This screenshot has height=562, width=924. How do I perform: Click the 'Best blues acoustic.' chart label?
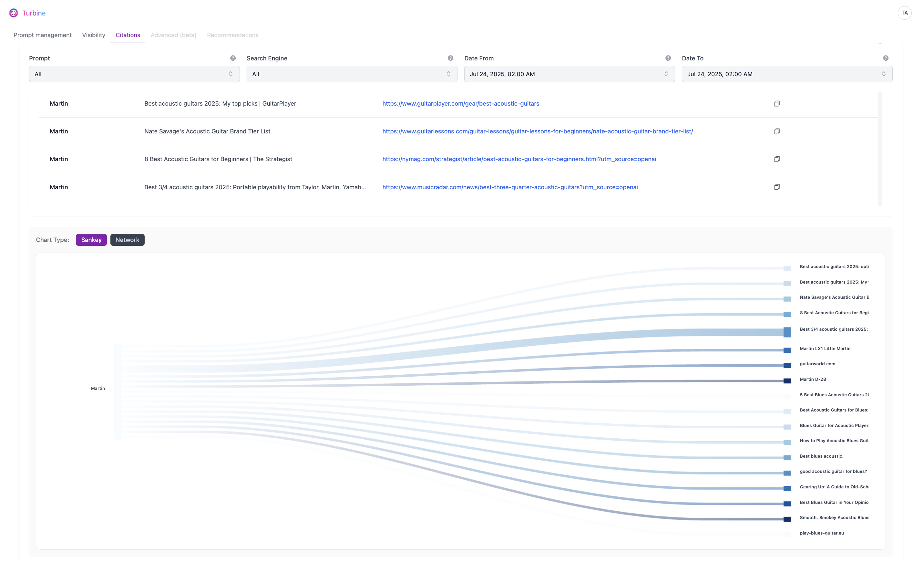pos(821,456)
